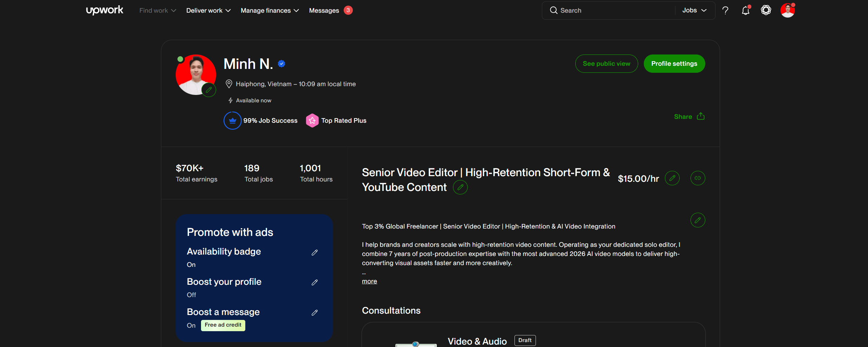
Task: Open the notifications bell
Action: coord(745,11)
